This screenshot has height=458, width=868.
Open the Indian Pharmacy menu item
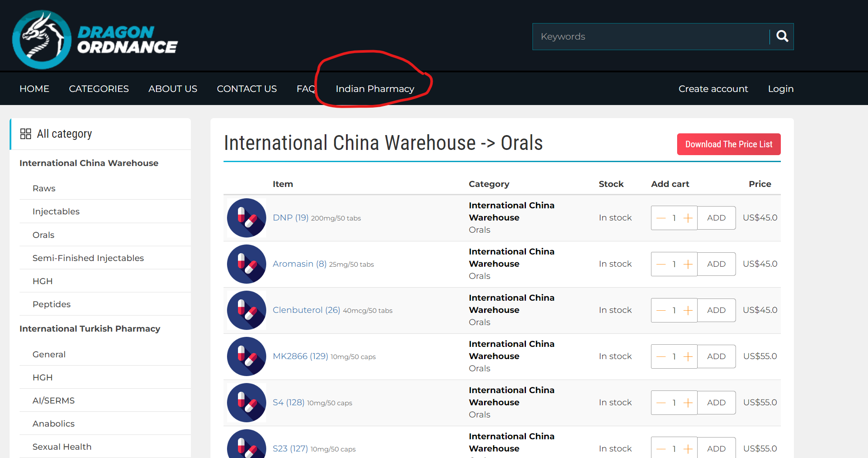click(x=375, y=89)
